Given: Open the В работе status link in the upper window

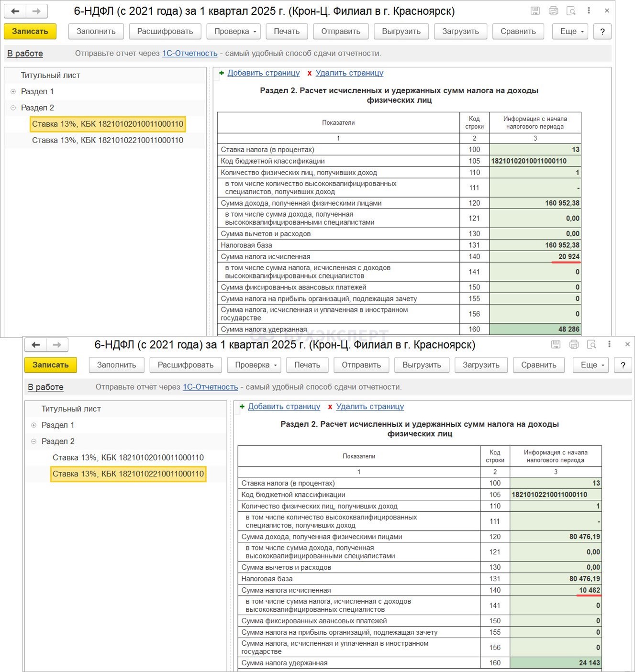Looking at the screenshot, I should pos(25,54).
